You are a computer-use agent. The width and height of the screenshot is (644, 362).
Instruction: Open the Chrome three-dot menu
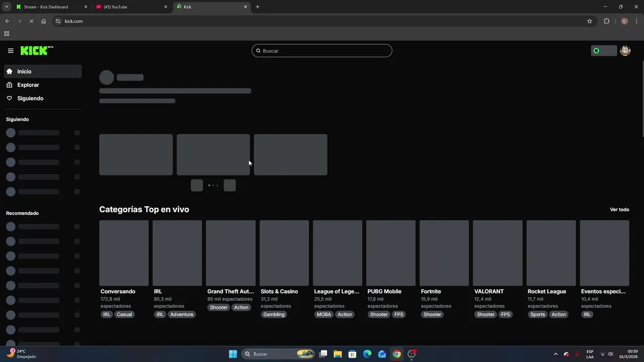pos(637,21)
